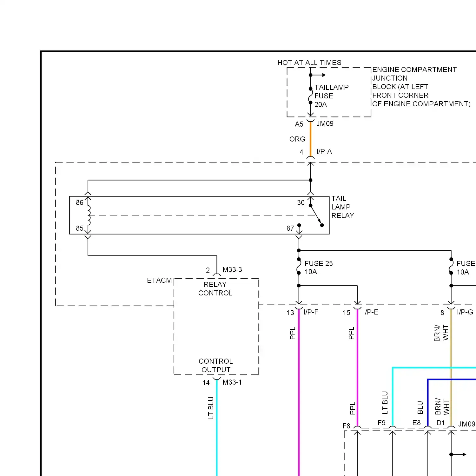Viewport: 476px width, 476px height.
Task: Click the TAILLAMP fuse label
Action: [331, 87]
